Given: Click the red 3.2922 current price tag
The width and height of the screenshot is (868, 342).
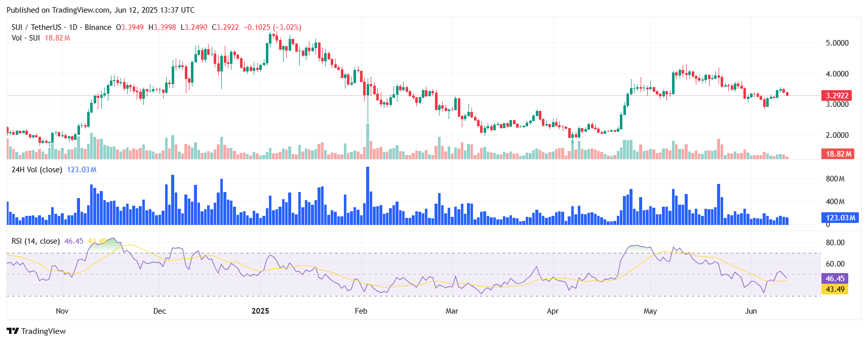Looking at the screenshot, I should click(837, 95).
